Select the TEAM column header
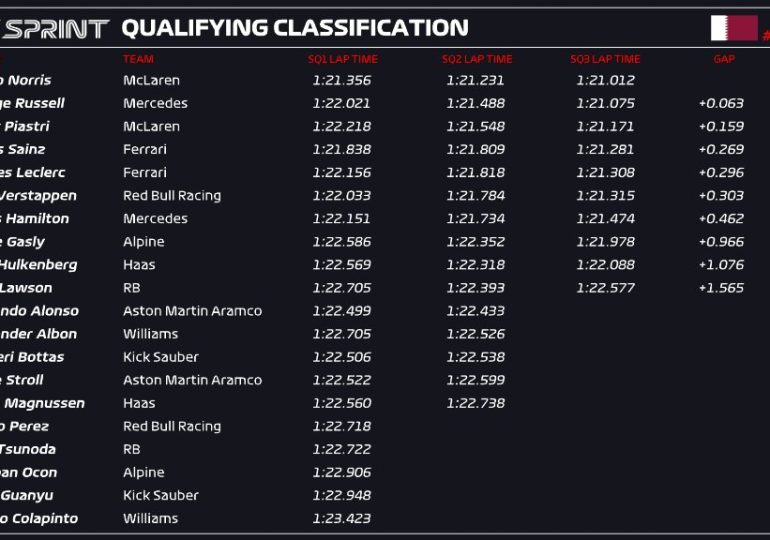The image size is (770, 540). [x=138, y=59]
